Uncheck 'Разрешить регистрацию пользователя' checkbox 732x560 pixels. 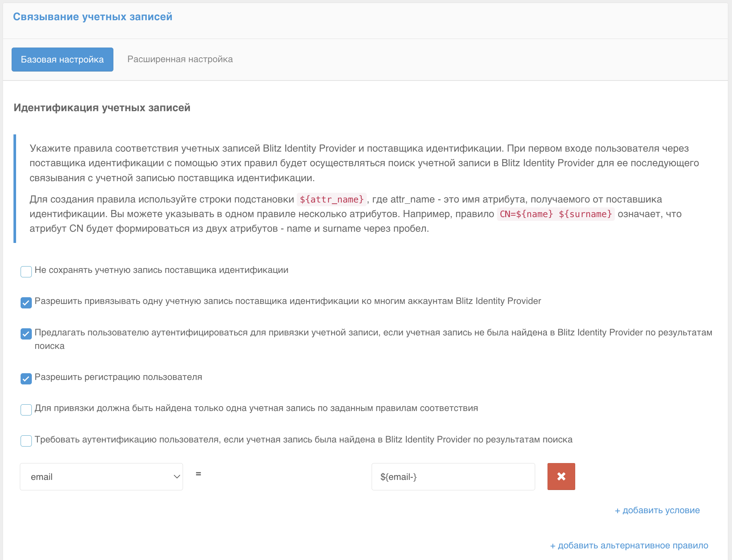click(x=26, y=378)
